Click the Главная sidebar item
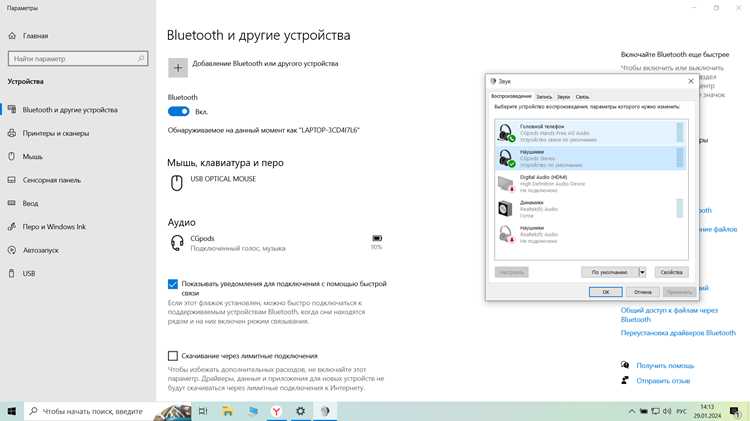 35,36
